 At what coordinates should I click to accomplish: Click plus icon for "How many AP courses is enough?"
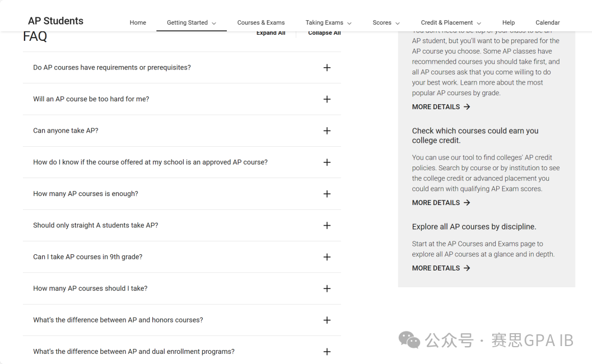(x=327, y=194)
